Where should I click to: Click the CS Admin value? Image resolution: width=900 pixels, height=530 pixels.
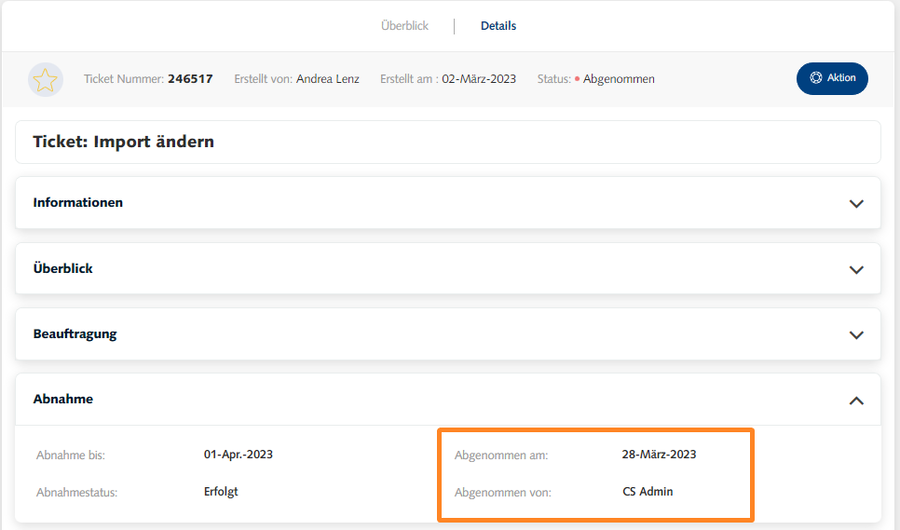tap(647, 491)
